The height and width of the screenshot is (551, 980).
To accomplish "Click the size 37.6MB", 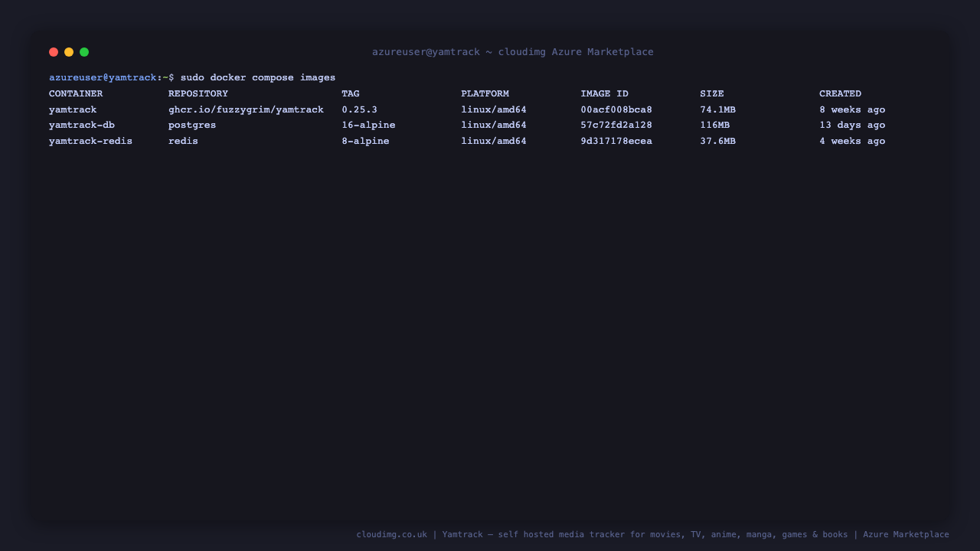I will (x=717, y=142).
